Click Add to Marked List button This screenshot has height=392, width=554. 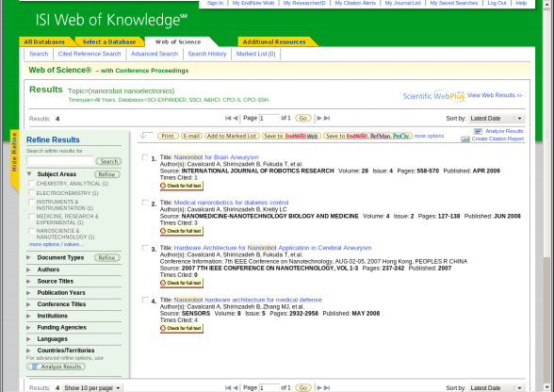(x=232, y=136)
